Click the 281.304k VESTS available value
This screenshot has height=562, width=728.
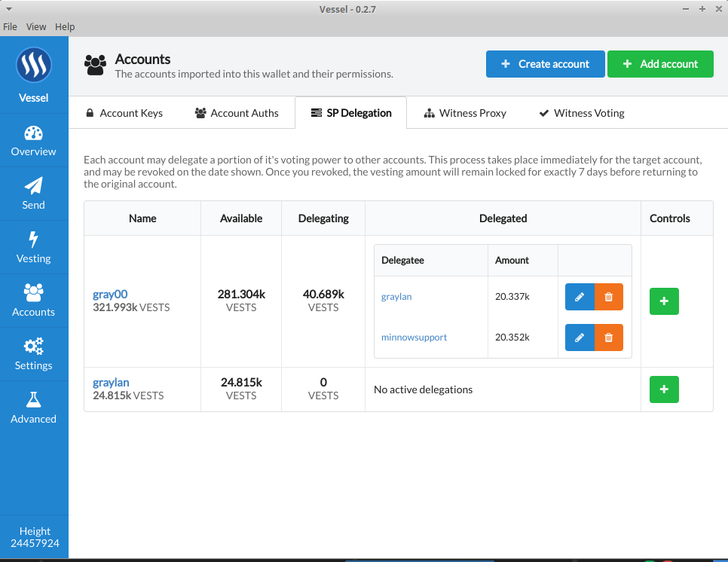pos(241,301)
